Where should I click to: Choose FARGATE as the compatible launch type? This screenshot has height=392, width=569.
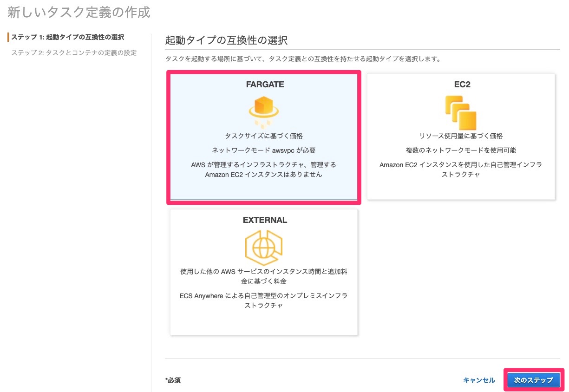(x=264, y=137)
